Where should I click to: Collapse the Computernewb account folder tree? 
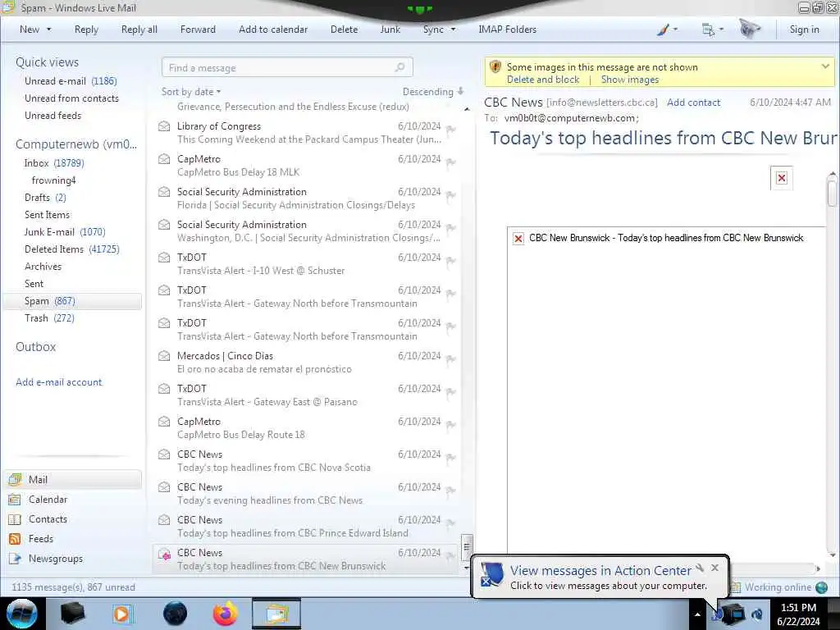click(76, 144)
